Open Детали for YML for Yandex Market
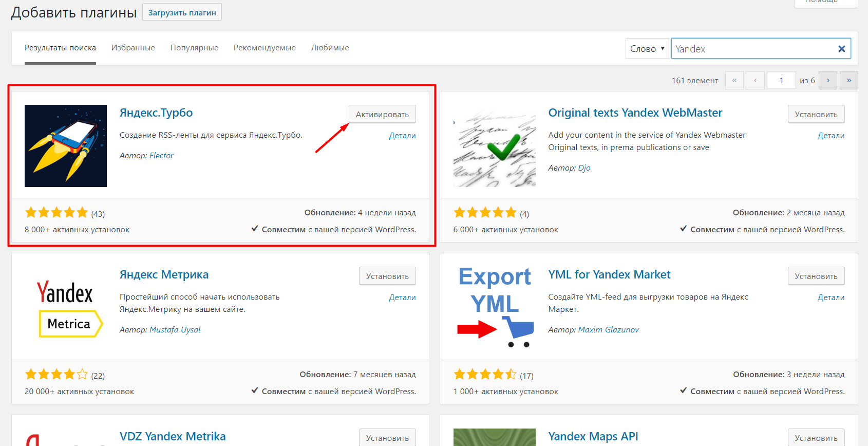Image resolution: width=868 pixels, height=446 pixels. pyautogui.click(x=831, y=298)
